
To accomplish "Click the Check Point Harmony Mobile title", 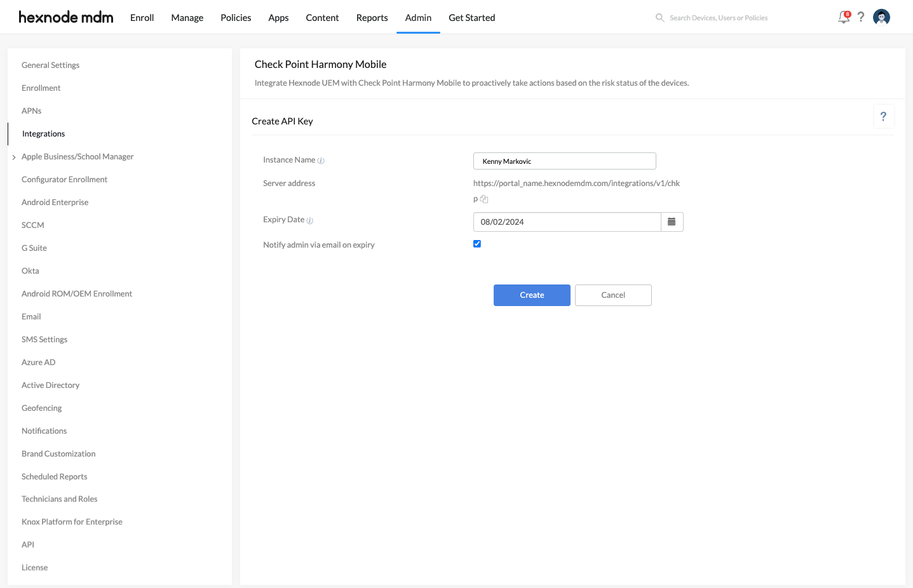I will (320, 64).
